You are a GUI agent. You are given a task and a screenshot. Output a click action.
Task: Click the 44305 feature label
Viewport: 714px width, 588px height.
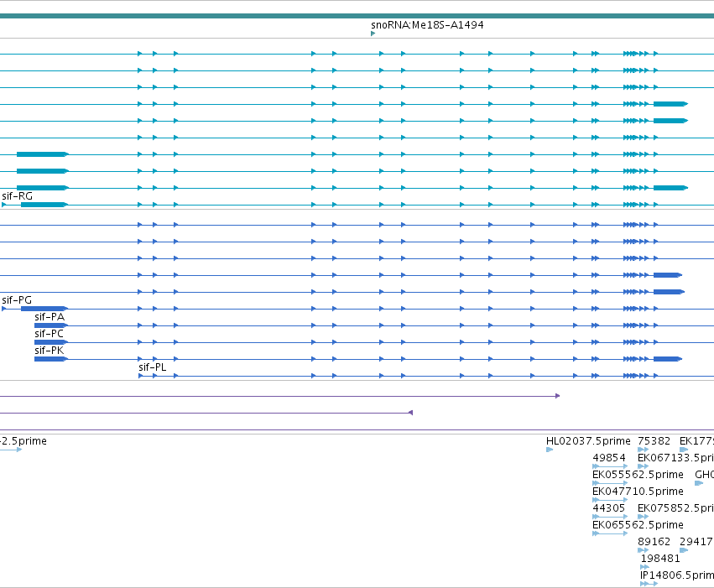[609, 508]
